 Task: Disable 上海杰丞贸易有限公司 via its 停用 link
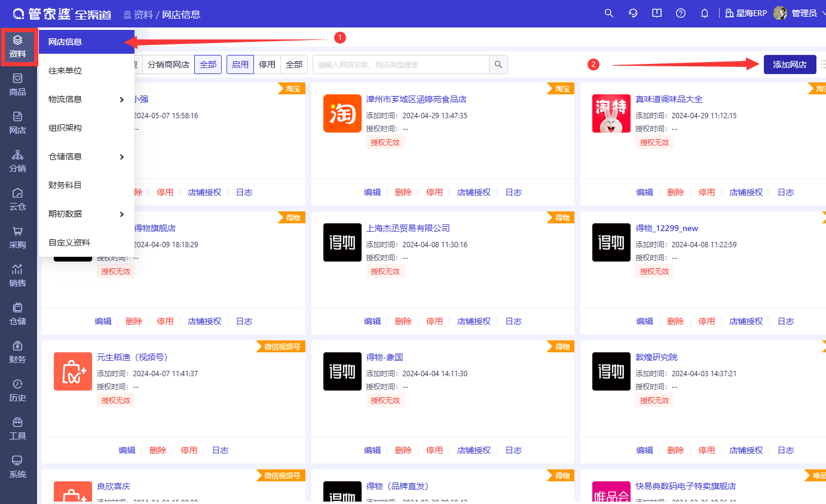(435, 321)
